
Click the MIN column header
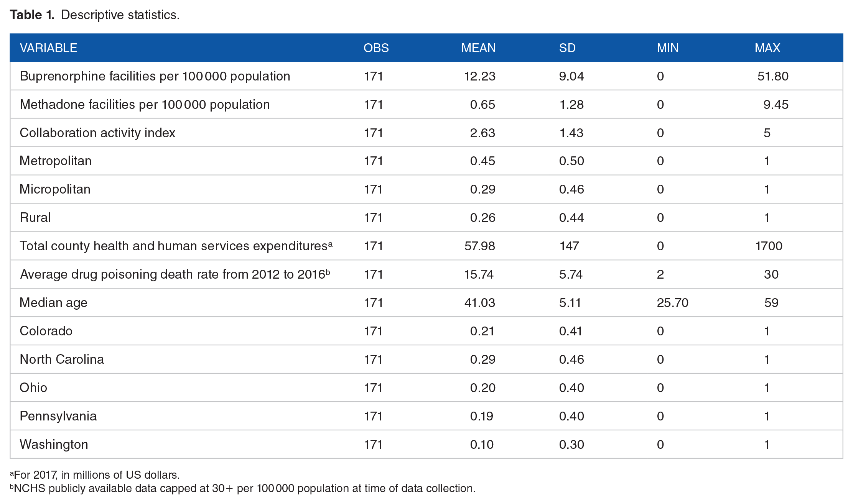pos(668,48)
